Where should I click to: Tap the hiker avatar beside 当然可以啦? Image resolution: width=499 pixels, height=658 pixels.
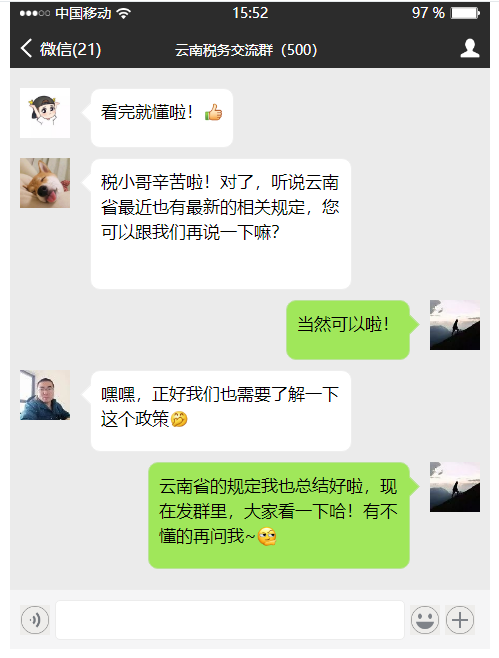[455, 325]
